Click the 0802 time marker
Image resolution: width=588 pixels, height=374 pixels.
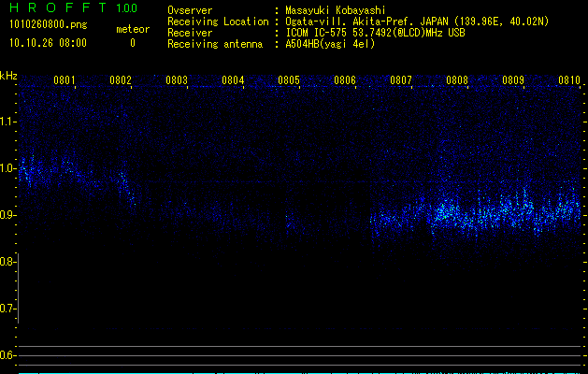pyautogui.click(x=121, y=80)
